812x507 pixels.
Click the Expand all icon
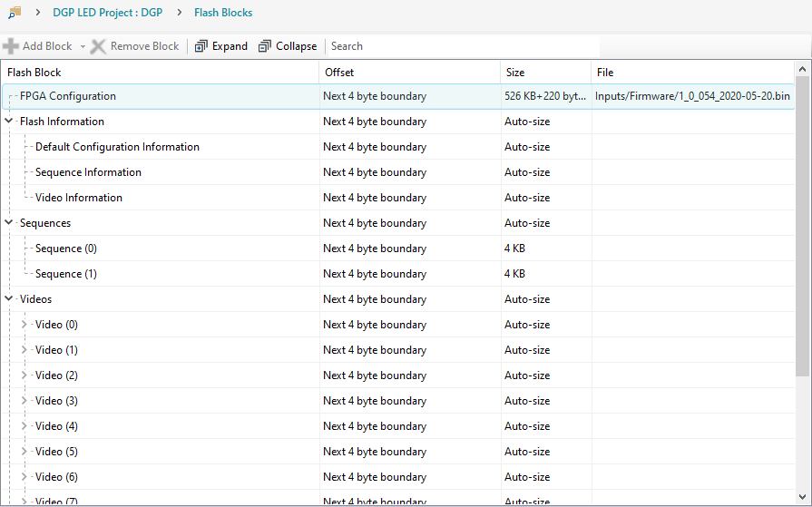(201, 46)
